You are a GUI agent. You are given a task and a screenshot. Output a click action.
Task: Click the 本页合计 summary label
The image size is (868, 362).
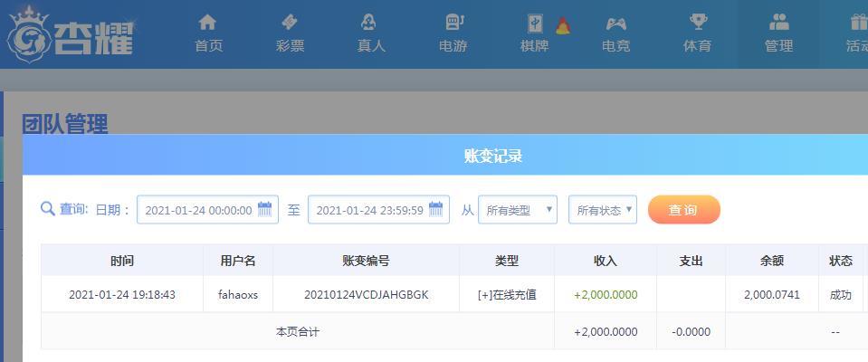(x=298, y=332)
